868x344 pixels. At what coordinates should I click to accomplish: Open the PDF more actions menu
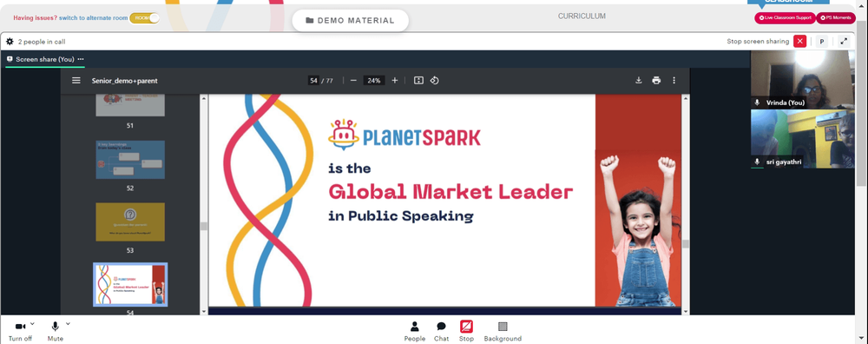674,80
